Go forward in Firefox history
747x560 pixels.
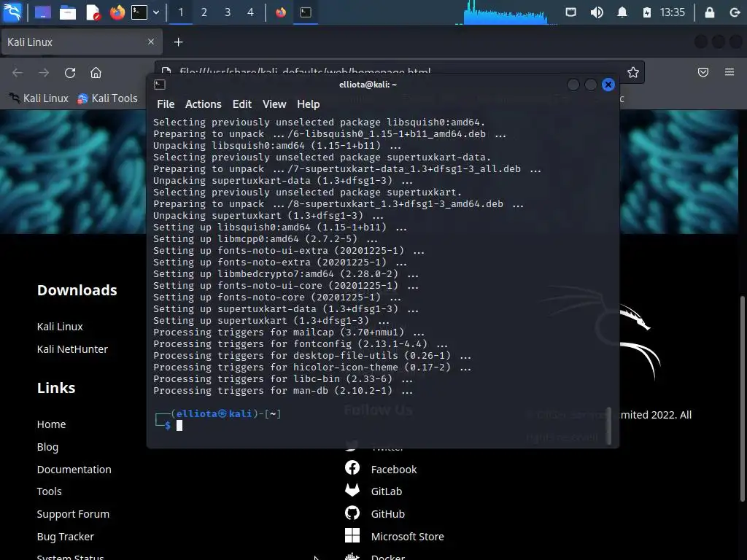coord(44,72)
